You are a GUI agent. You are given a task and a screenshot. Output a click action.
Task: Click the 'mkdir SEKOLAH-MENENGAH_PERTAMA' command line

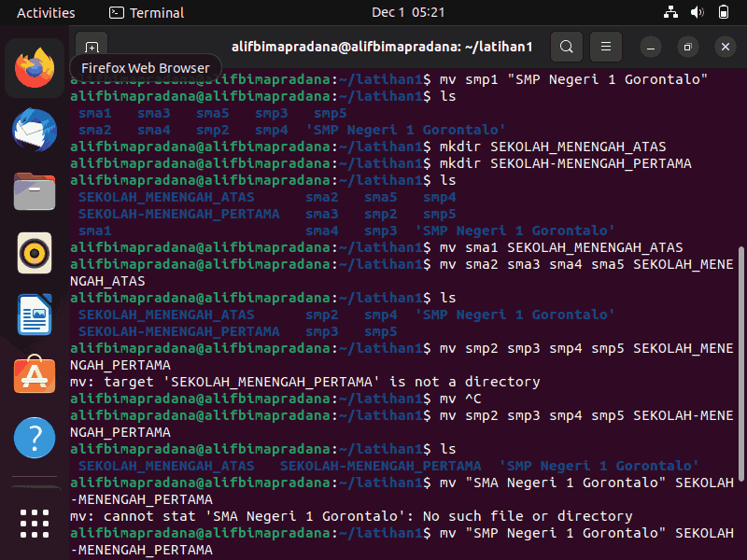point(381,163)
